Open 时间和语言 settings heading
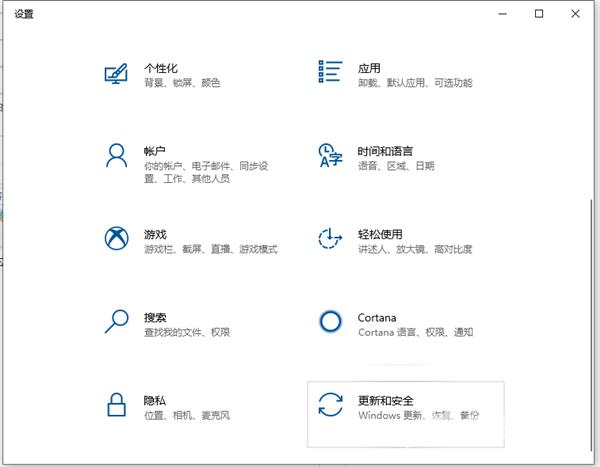 385,151
